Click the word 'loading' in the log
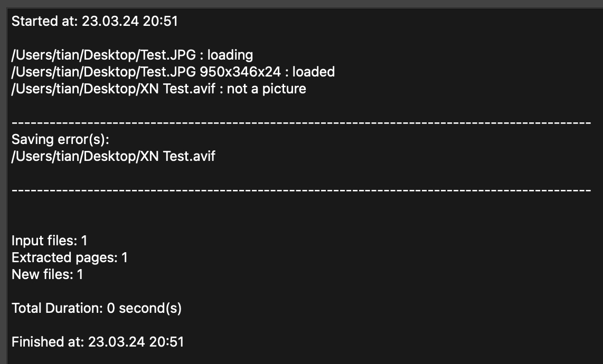 [230, 55]
